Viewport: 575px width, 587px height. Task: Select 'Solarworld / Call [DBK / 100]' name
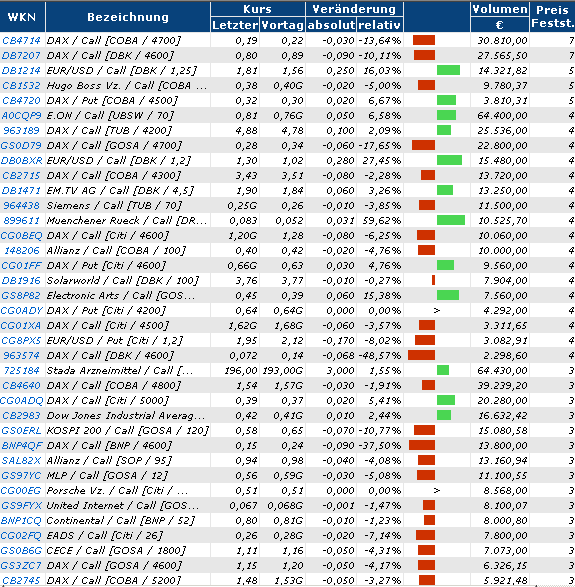point(123,280)
